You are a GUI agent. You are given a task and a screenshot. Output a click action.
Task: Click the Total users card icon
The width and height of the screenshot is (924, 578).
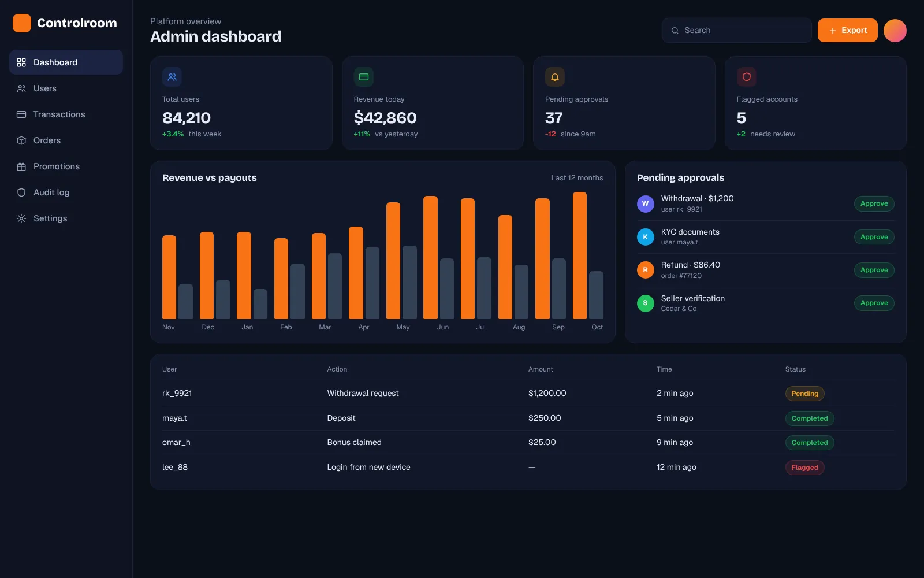172,77
